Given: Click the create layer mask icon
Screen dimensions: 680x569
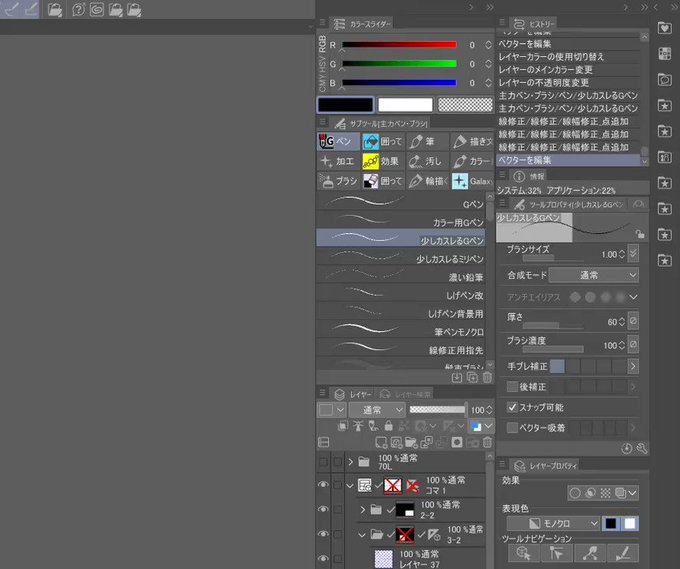Looking at the screenshot, I should point(457,442).
